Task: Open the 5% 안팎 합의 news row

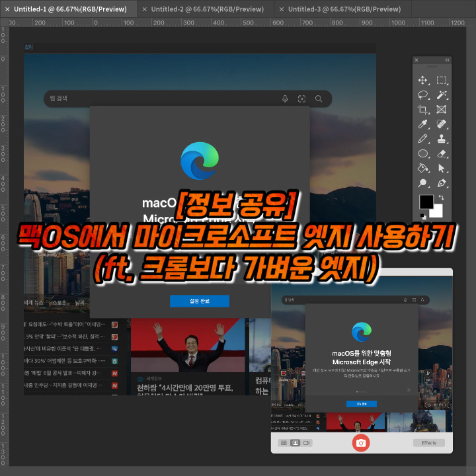Action: [x=71, y=337]
